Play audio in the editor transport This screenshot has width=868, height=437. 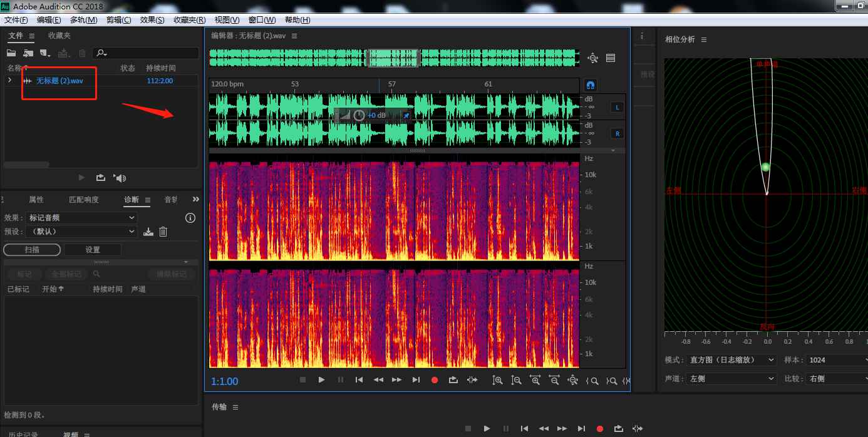pyautogui.click(x=321, y=380)
